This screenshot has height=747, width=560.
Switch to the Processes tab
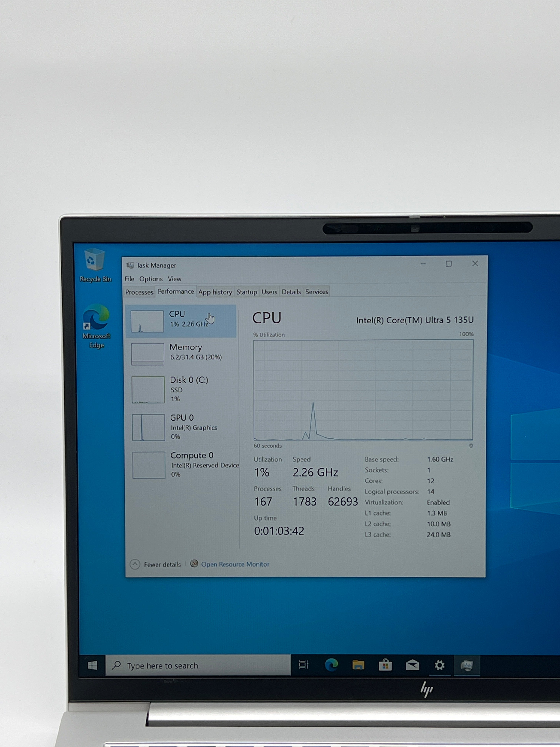[139, 292]
